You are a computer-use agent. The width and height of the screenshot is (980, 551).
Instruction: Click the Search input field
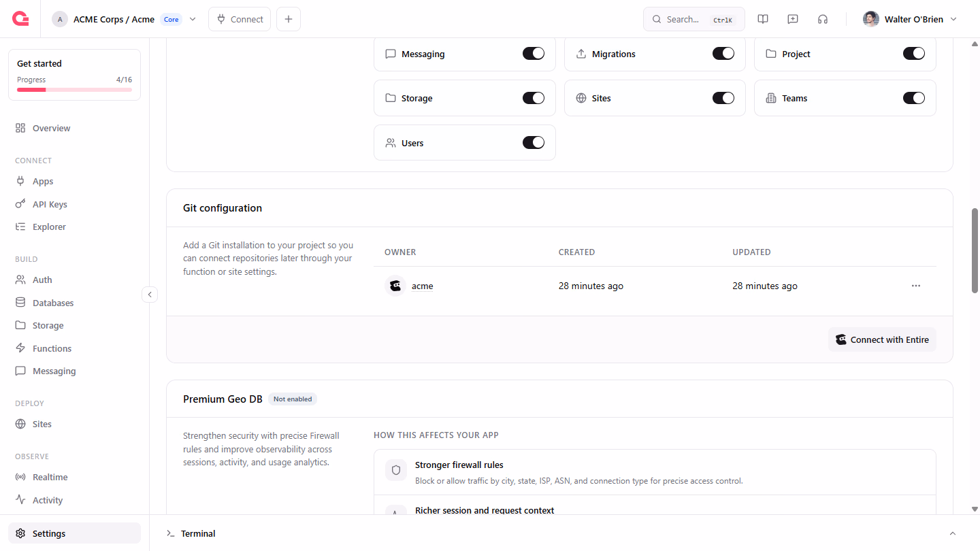694,19
